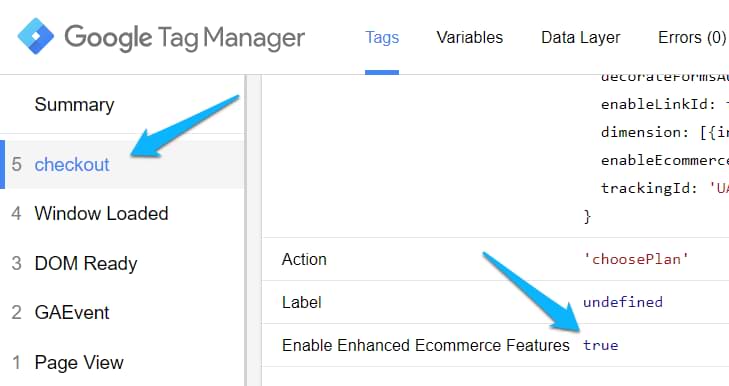Click the vertical divider beside event list
This screenshot has height=386, width=729.
point(246,230)
